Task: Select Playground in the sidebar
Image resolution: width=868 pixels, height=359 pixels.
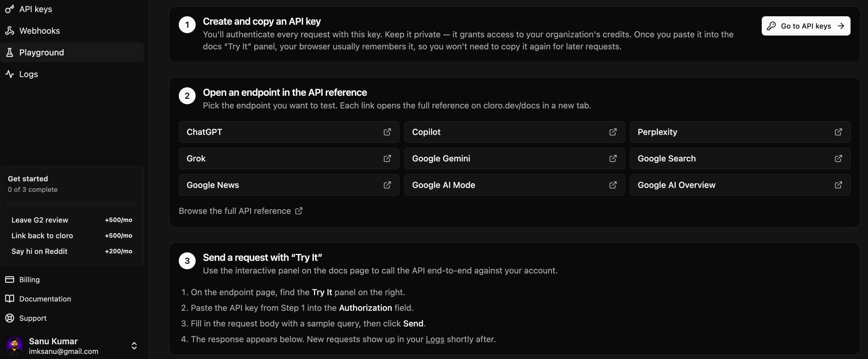Action: pyautogui.click(x=72, y=52)
